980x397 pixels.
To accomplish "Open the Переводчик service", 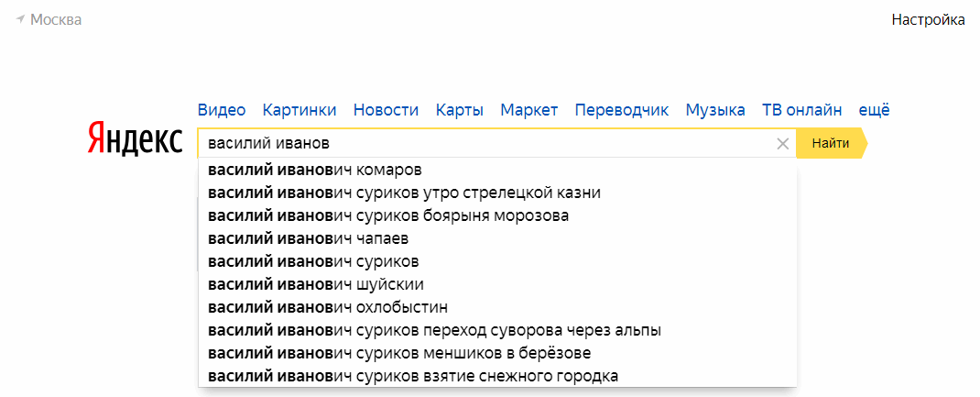I will coord(622,110).
